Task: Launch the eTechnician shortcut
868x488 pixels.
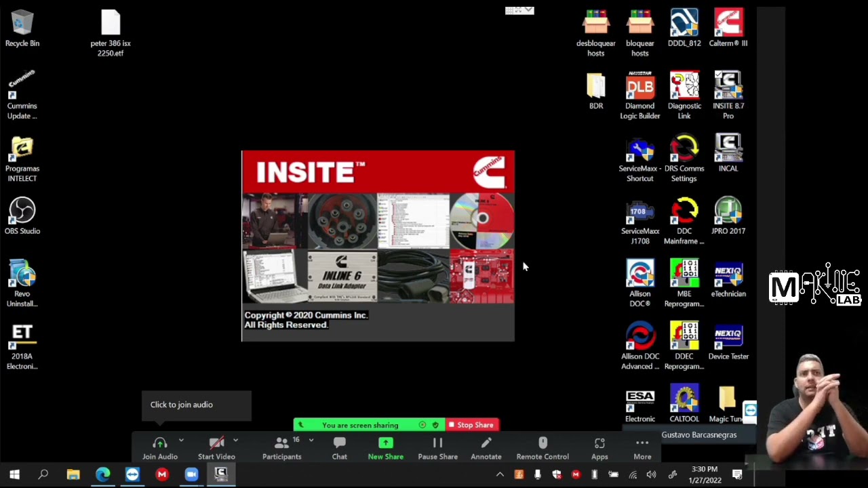Action: pos(728,279)
